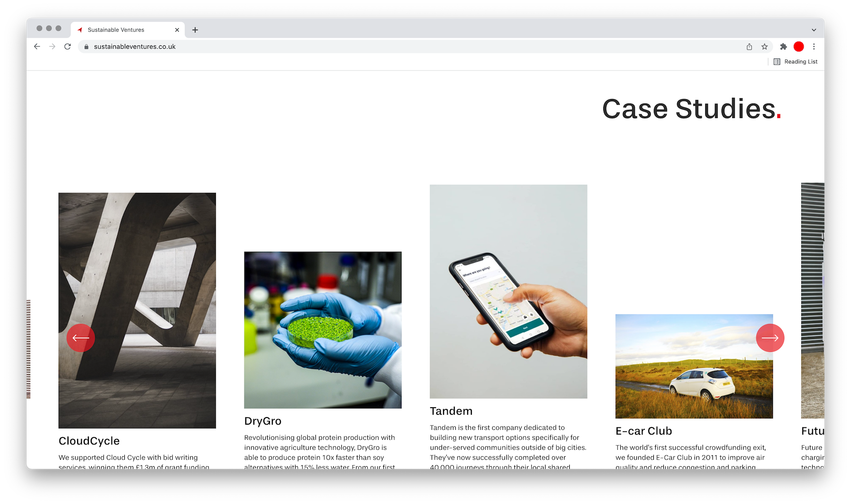Click the red profile avatar
Screen dimensions: 851x504
coord(799,46)
